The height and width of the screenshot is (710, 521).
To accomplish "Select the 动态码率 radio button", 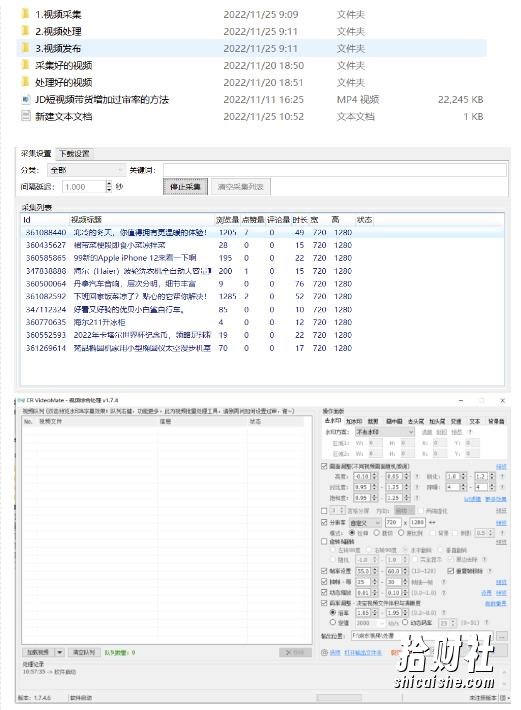I will (x=405, y=623).
